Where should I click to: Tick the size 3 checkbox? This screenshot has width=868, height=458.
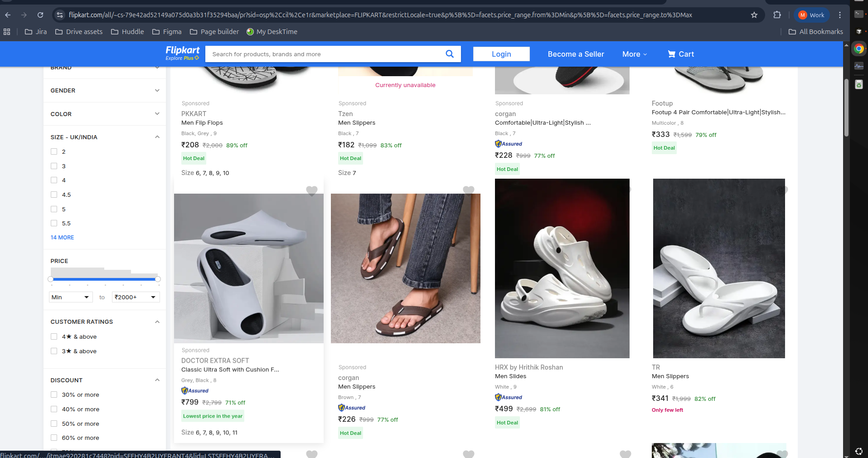[x=54, y=166]
